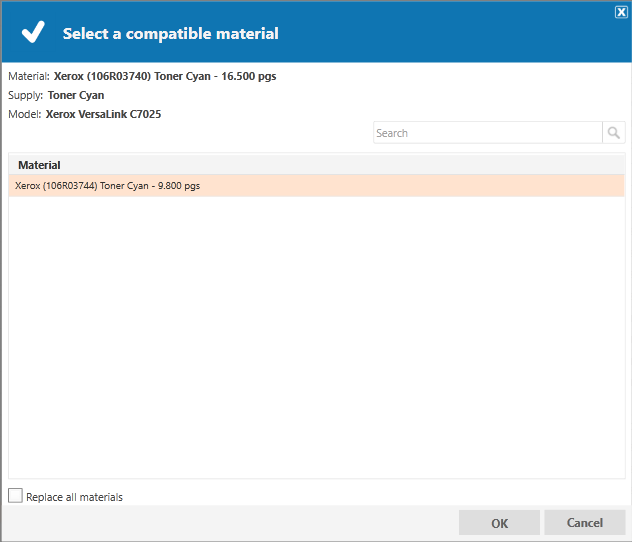This screenshot has height=542, width=632.
Task: Click the checkmark icon in header
Action: tap(33, 32)
